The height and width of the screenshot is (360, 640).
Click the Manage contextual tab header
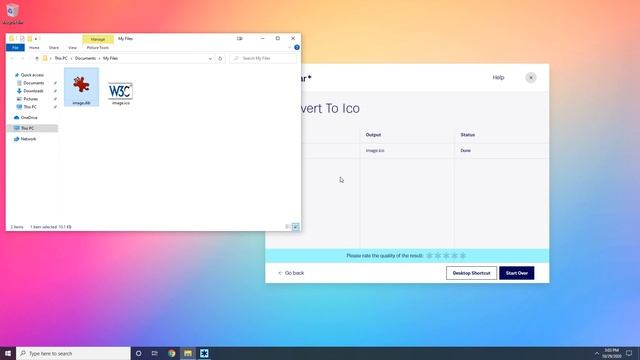point(98,39)
